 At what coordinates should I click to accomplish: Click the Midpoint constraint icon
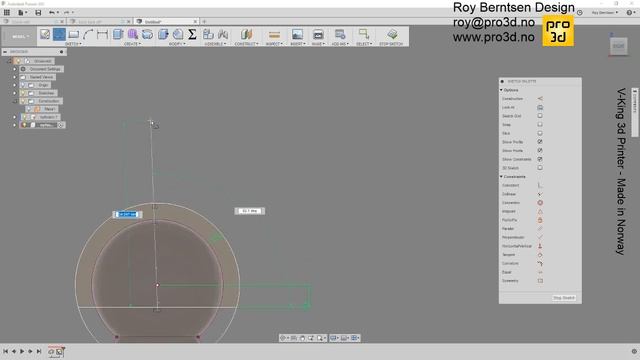tap(540, 211)
